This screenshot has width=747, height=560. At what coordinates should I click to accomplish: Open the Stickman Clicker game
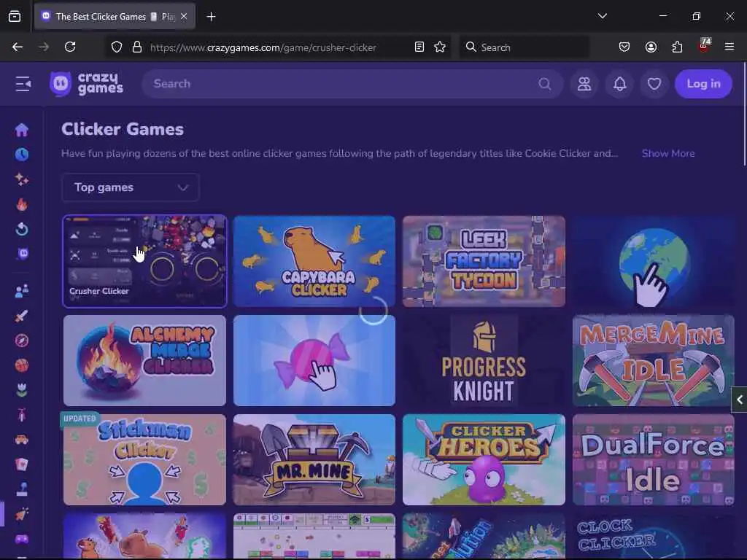click(144, 459)
